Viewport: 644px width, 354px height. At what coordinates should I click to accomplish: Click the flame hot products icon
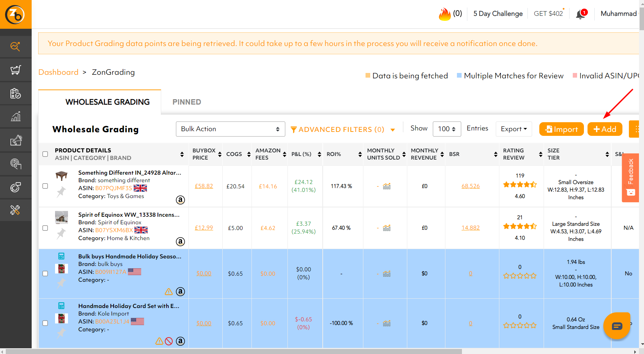tap(445, 14)
